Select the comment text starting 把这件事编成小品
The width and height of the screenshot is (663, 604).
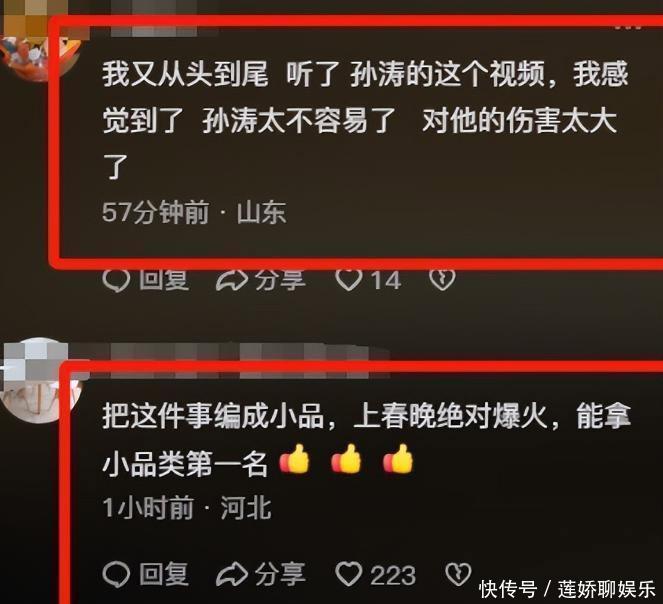click(x=367, y=440)
